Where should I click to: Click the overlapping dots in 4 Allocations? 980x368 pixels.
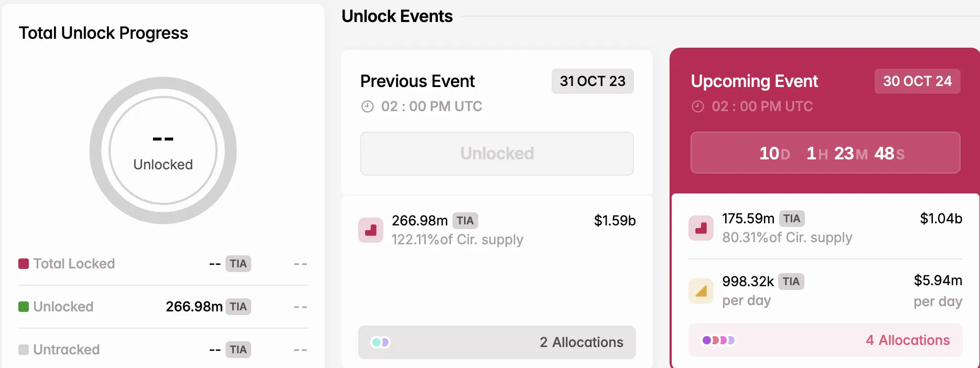click(718, 340)
